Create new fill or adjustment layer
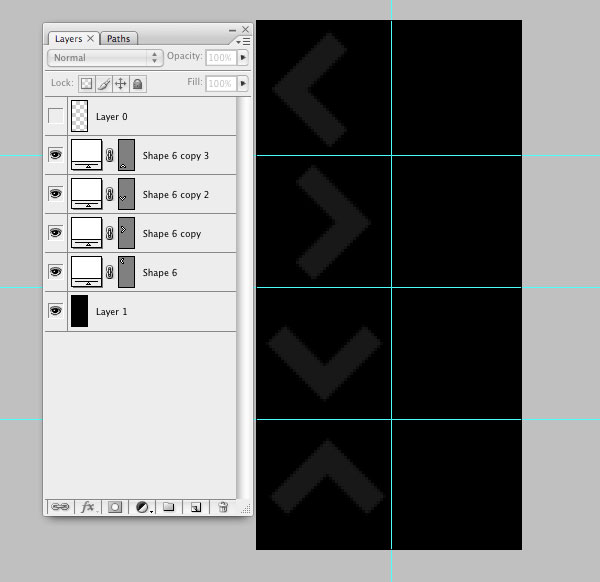 tap(143, 507)
